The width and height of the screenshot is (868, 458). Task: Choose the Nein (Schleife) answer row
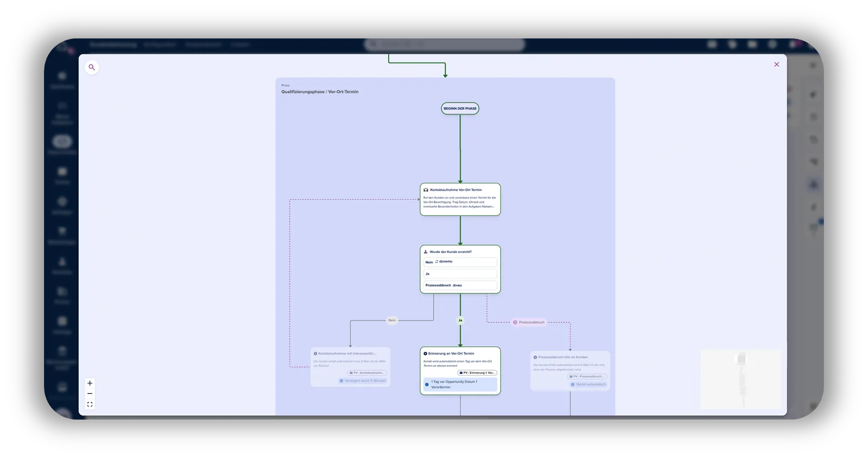[460, 262]
